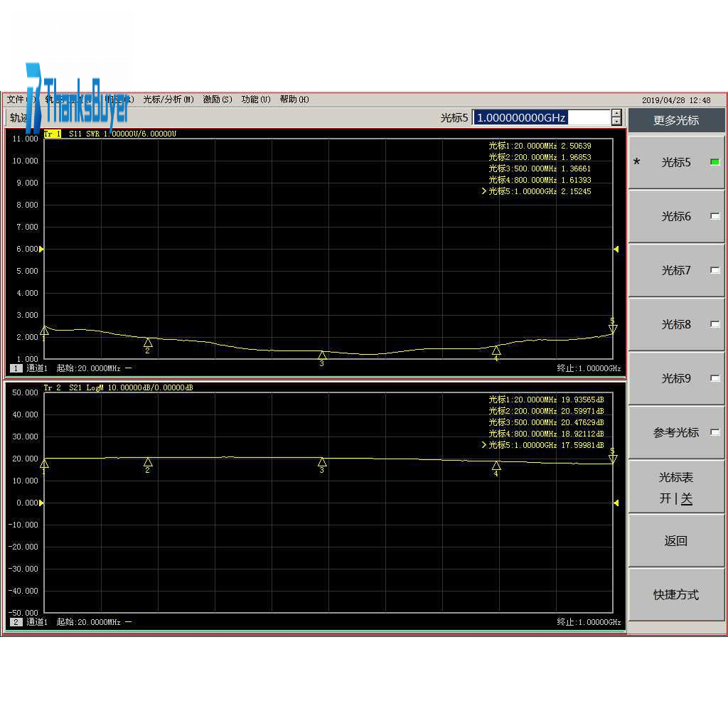Select marker 3 triangle on the S21 LogM trace
The width and height of the screenshot is (728, 728).
coord(322,462)
